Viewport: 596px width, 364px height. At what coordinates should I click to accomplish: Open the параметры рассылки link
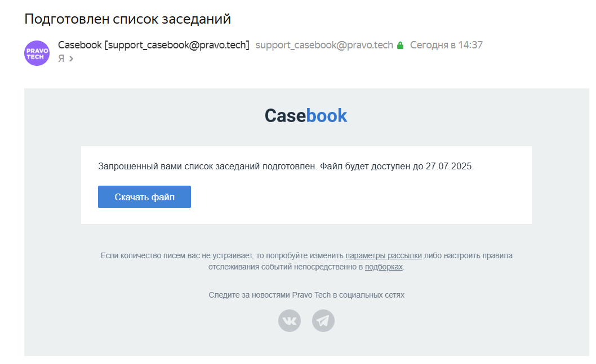pos(384,255)
